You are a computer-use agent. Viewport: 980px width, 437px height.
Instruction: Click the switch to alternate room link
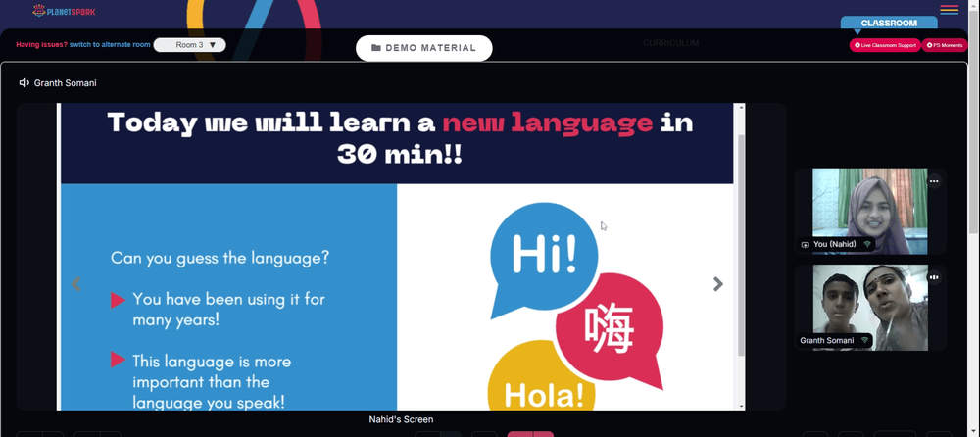tap(110, 45)
